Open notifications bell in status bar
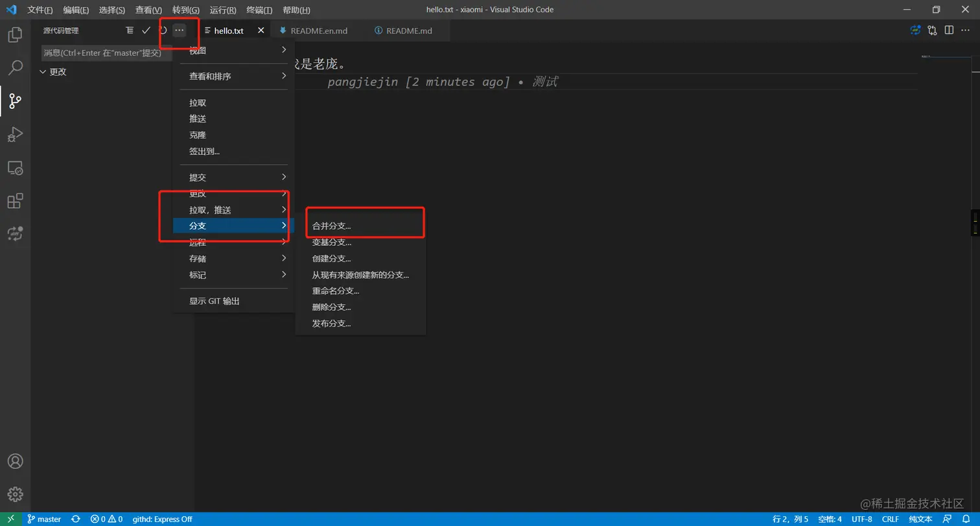Viewport: 980px width, 526px height. (x=965, y=519)
